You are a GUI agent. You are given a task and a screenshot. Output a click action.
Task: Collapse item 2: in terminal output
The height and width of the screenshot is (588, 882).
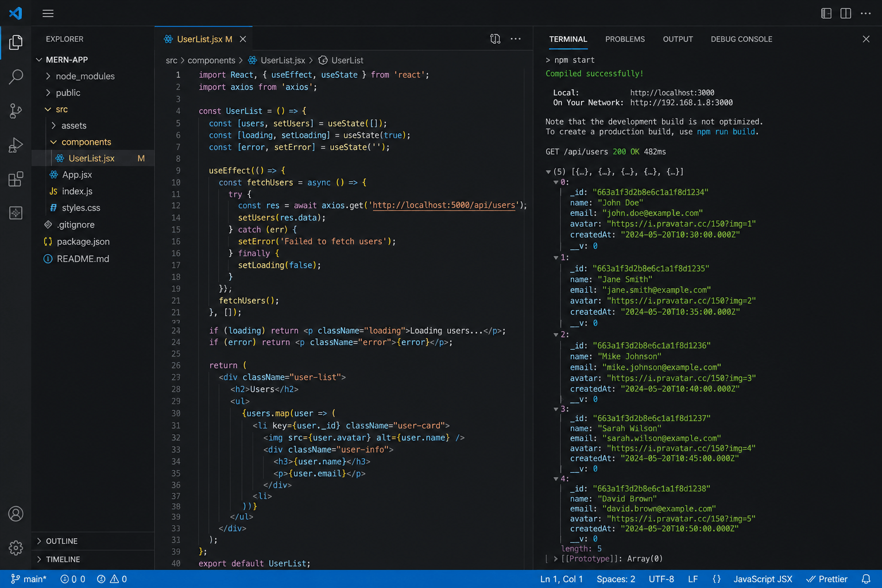pos(556,334)
